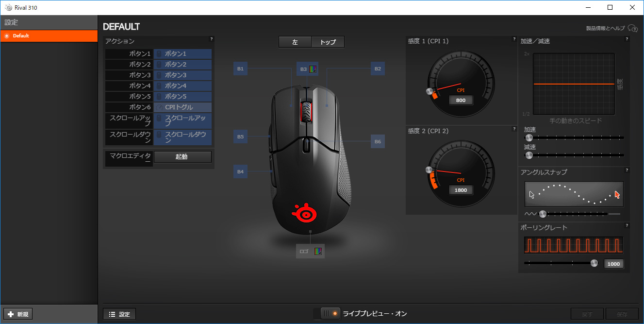Launch the macro editor
This screenshot has width=644, height=324.
pyautogui.click(x=182, y=157)
